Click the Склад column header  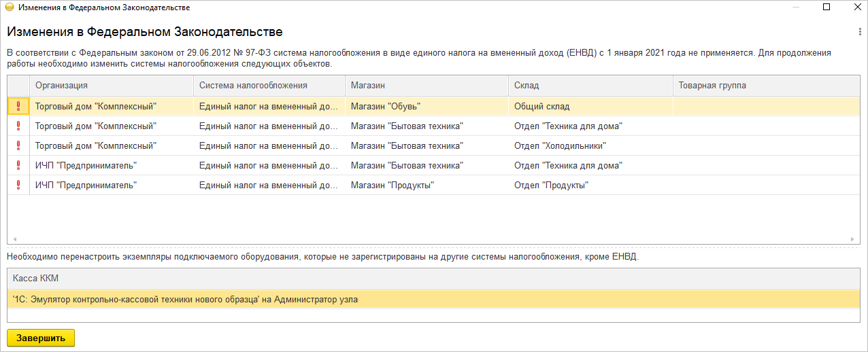pyautogui.click(x=590, y=86)
